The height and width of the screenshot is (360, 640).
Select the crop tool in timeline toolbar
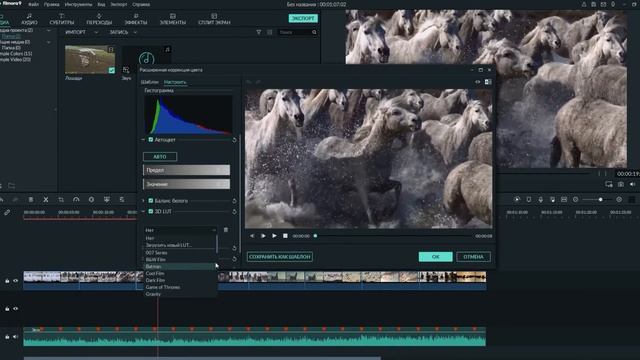[x=61, y=200]
